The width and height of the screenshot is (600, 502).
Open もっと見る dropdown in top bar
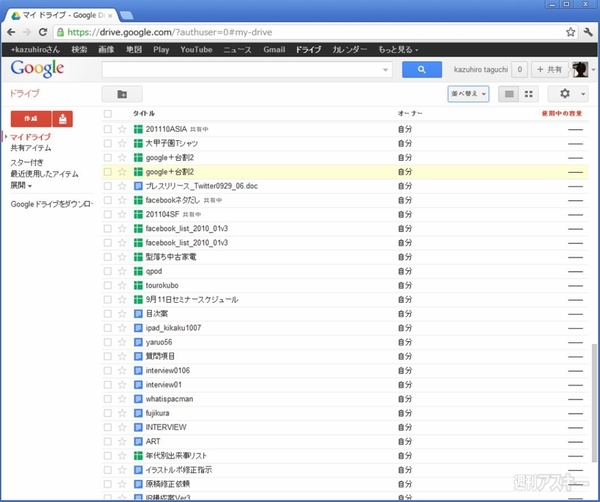[x=398, y=50]
